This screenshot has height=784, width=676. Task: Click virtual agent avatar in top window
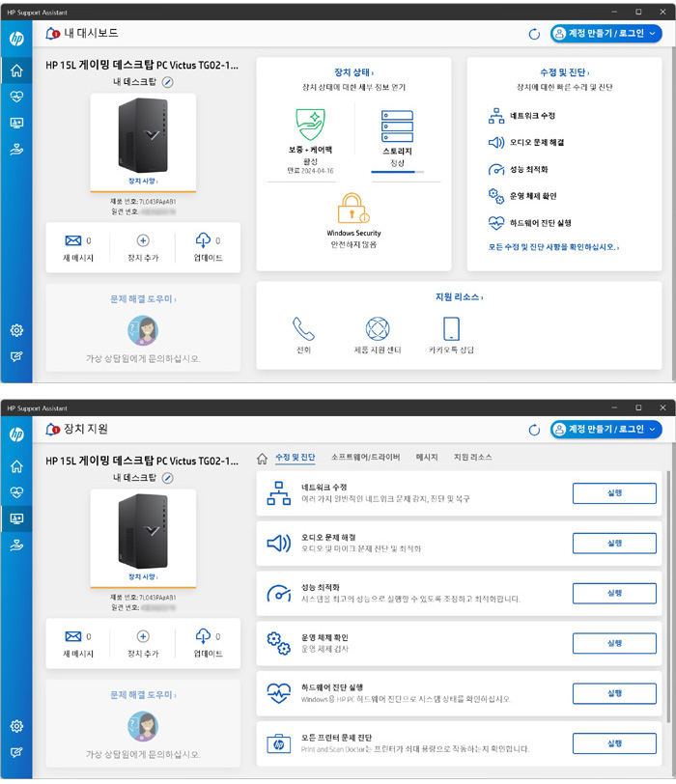[x=143, y=330]
